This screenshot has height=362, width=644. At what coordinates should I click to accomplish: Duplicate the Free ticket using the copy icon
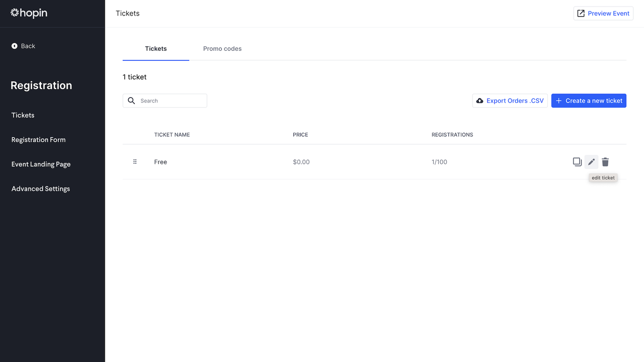[577, 162]
